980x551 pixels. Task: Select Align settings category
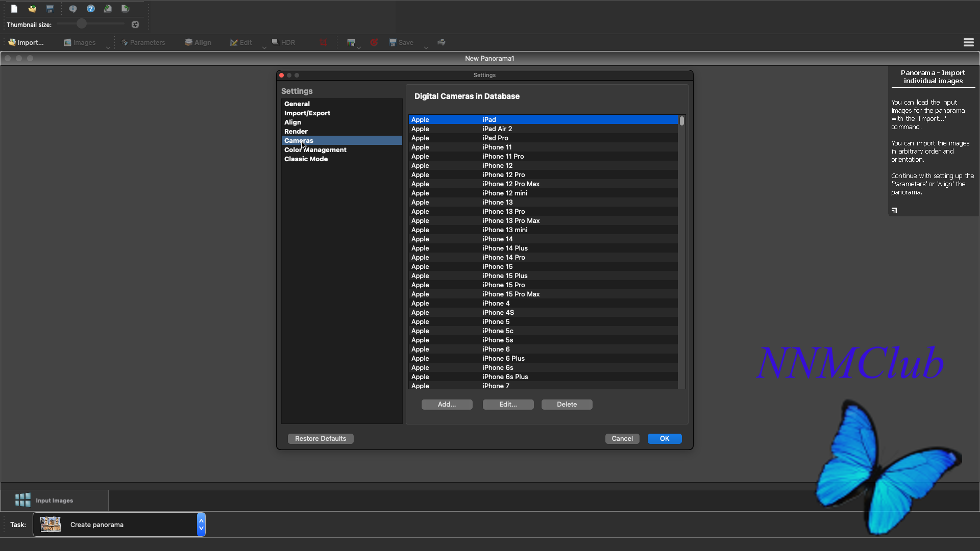coord(341,122)
